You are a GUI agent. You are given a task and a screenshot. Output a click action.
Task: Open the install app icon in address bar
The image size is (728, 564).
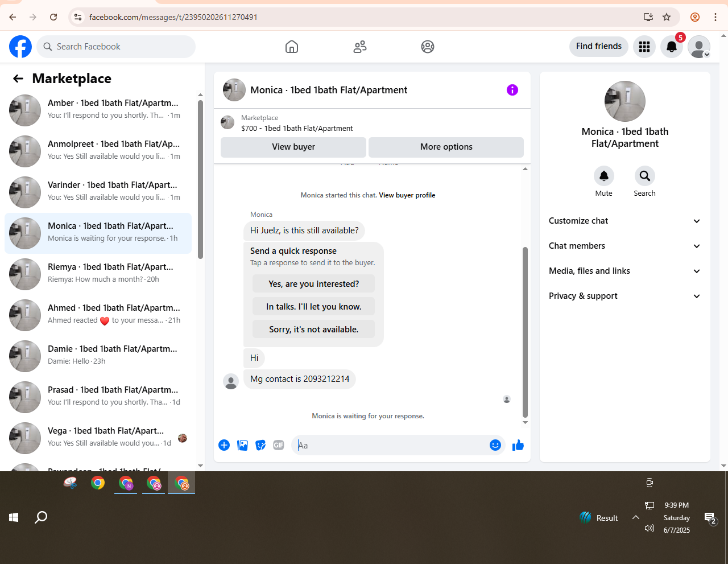click(648, 17)
